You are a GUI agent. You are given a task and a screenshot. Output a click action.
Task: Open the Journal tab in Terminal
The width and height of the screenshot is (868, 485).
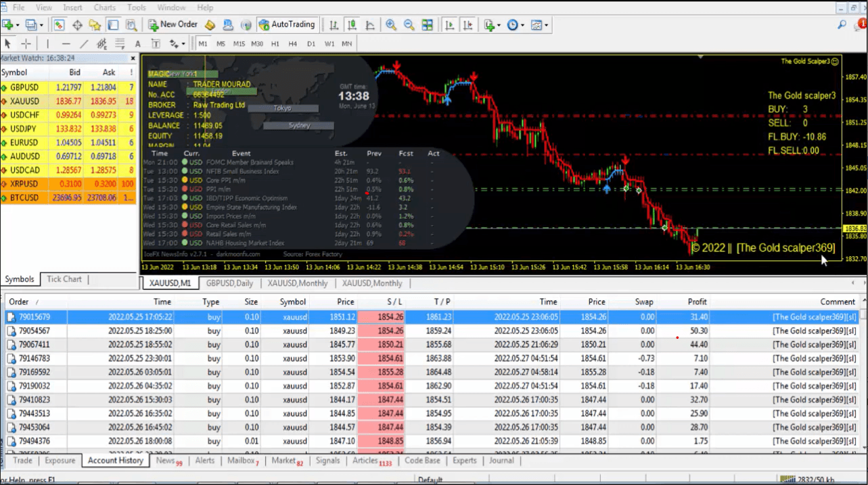point(501,461)
